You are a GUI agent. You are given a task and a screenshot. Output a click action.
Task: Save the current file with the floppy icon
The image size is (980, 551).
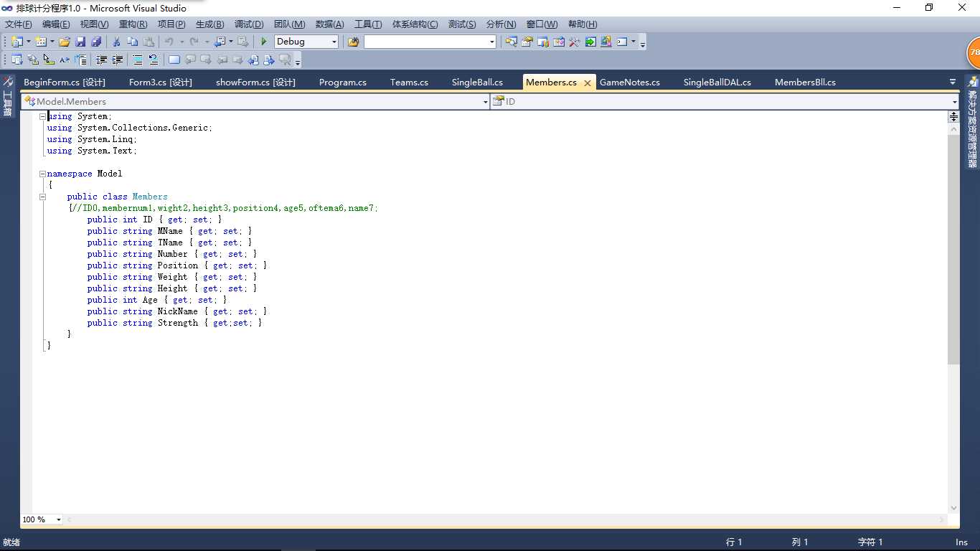80,42
